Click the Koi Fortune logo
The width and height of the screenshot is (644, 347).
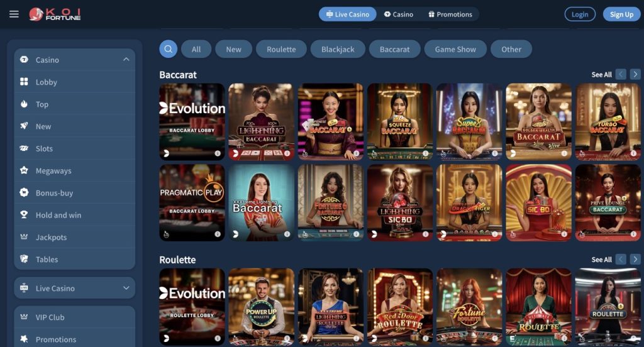point(55,14)
